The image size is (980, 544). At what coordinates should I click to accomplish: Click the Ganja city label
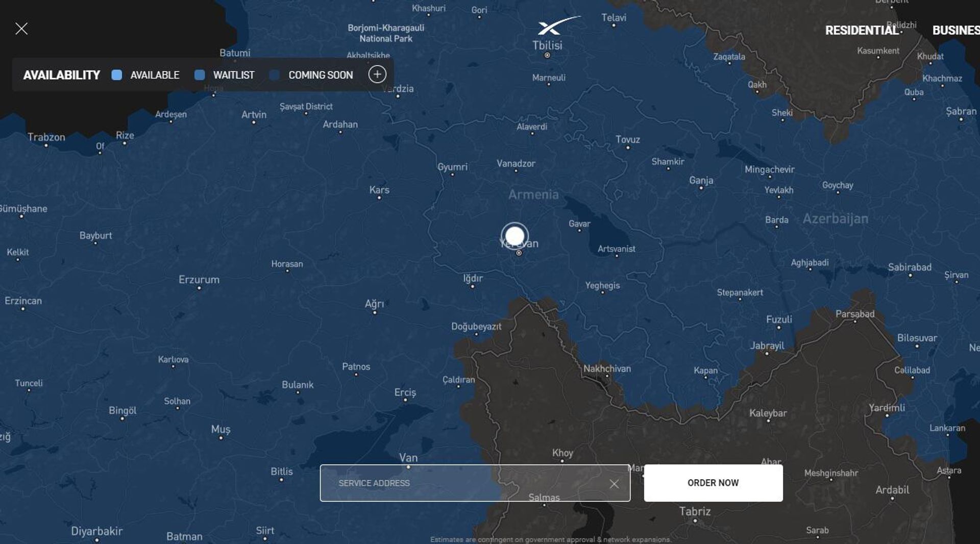(x=701, y=180)
